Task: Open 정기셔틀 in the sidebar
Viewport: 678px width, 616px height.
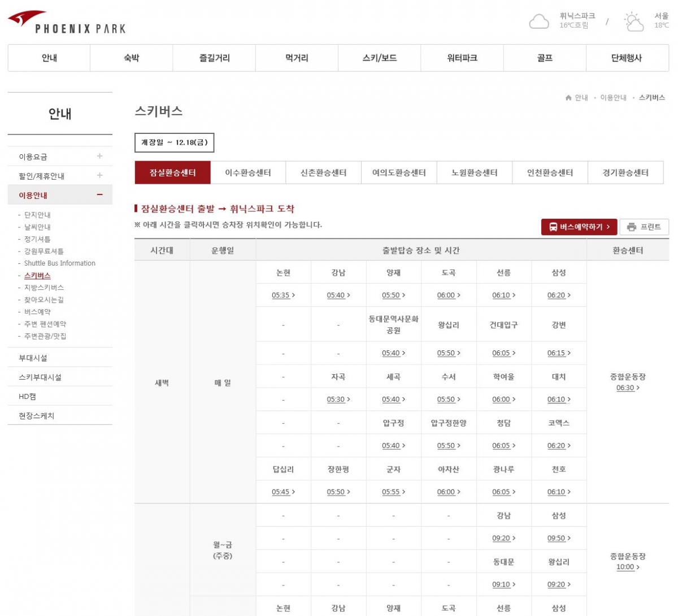Action: (x=37, y=239)
